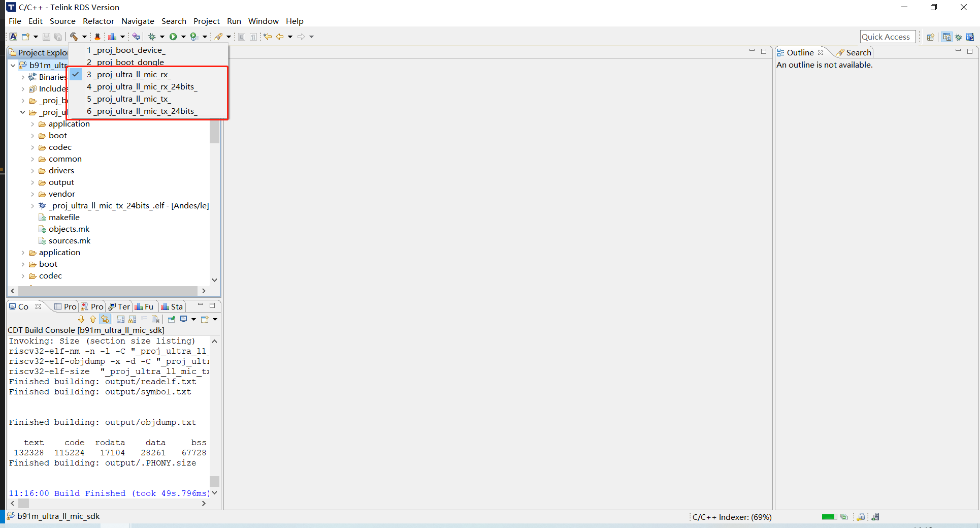Open the Refactor menu

tap(99, 21)
